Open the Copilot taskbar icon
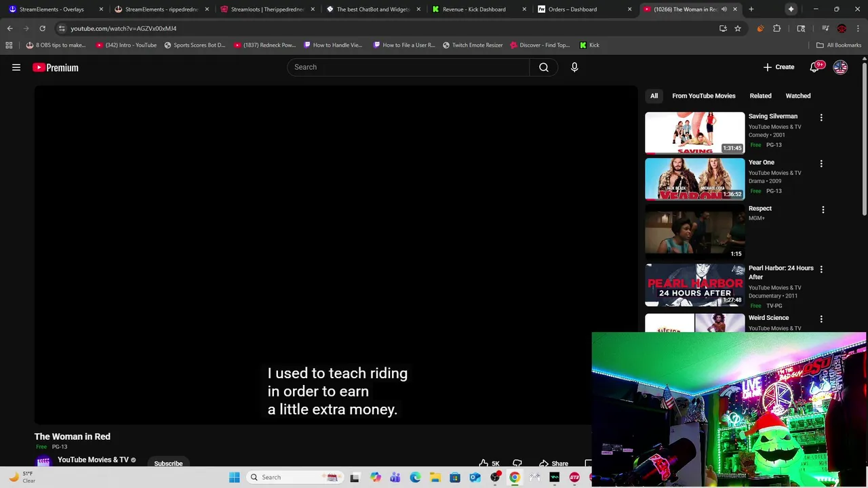The image size is (868, 488). pyautogui.click(x=375, y=477)
